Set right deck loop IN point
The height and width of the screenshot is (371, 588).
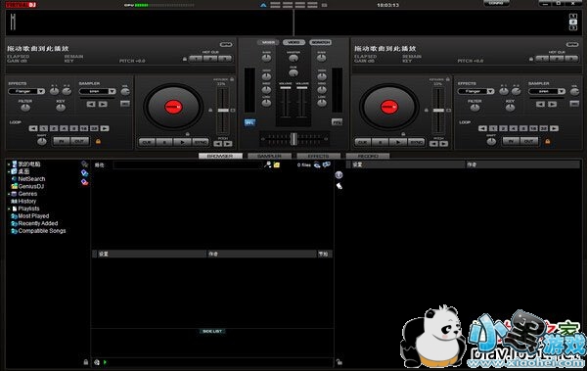[x=511, y=141]
